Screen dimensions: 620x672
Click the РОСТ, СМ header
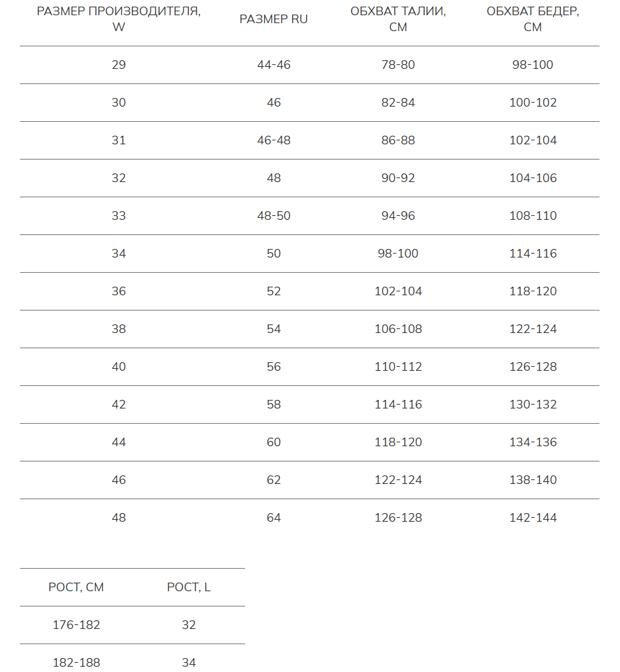point(76,587)
